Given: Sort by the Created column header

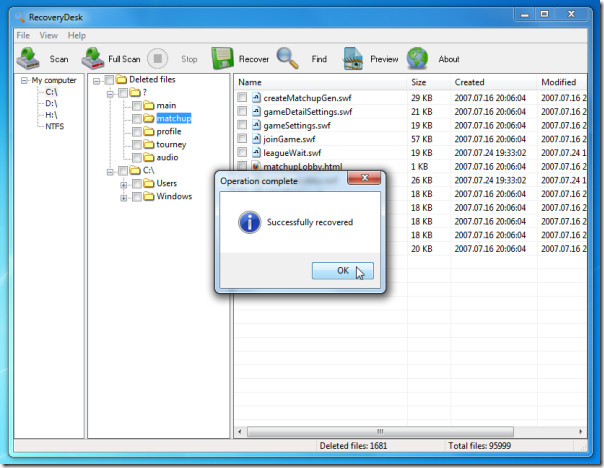Looking at the screenshot, I should 493,82.
